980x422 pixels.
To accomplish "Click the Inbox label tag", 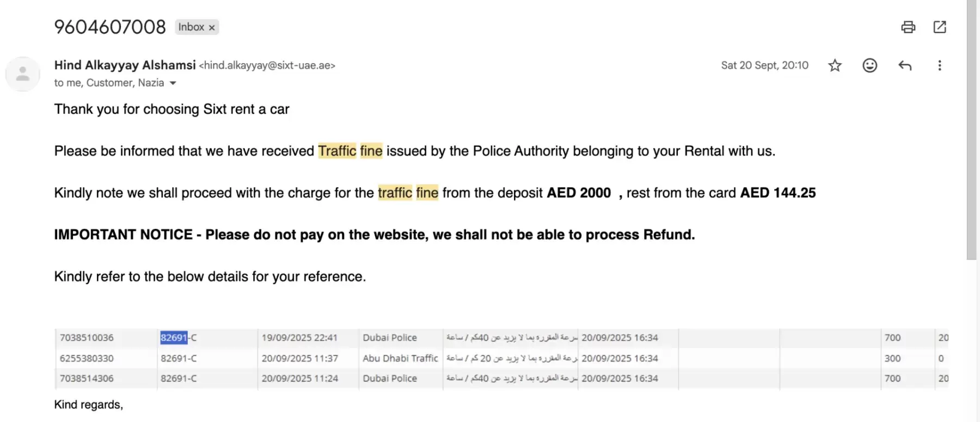I will [x=191, y=27].
